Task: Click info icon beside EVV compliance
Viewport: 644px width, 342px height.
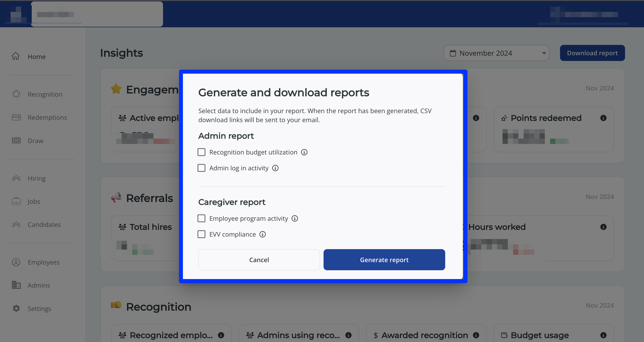Action: point(262,234)
